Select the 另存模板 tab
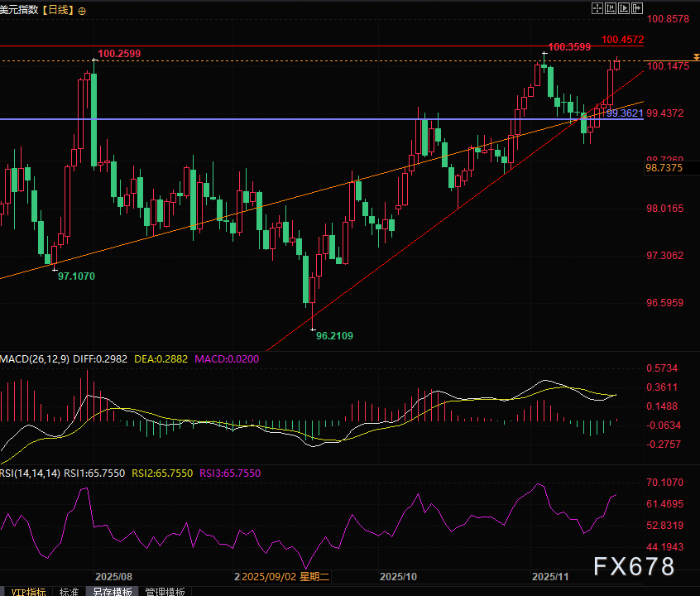Viewport: 700px width, 596px height. (x=112, y=591)
